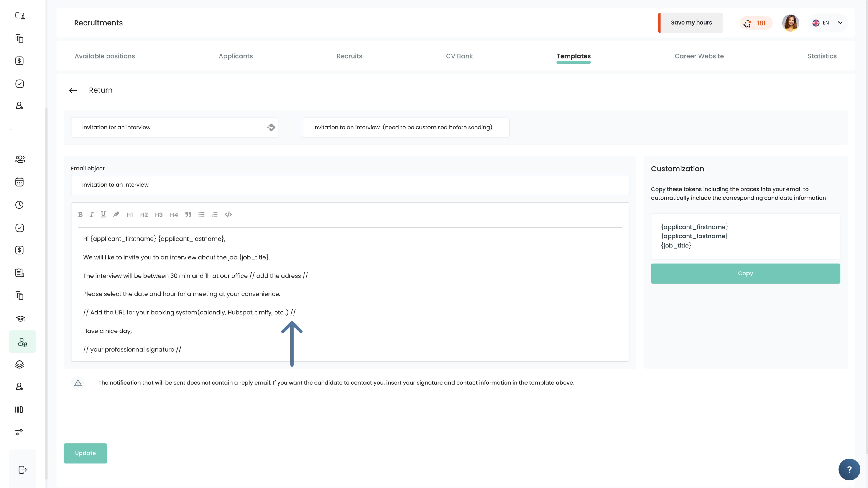Screen dimensions: 868x488
Task: Click the warning triangle icon beside the notification
Action: point(78,383)
